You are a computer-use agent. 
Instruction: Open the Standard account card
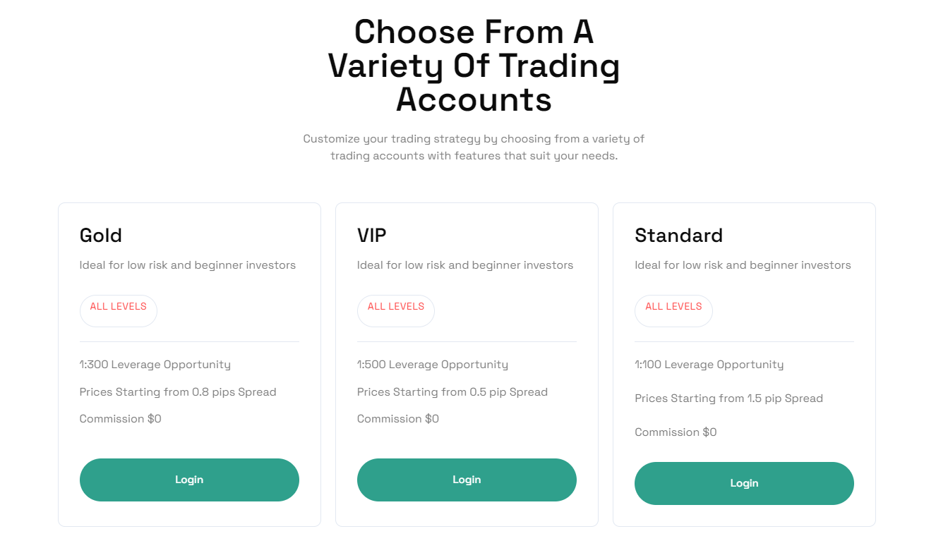744,363
